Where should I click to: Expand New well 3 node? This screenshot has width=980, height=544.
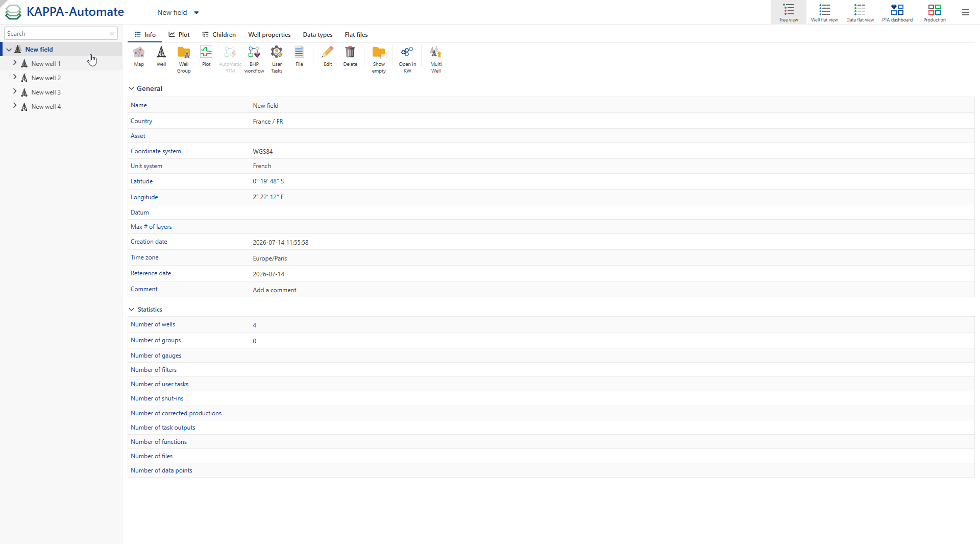coord(15,91)
